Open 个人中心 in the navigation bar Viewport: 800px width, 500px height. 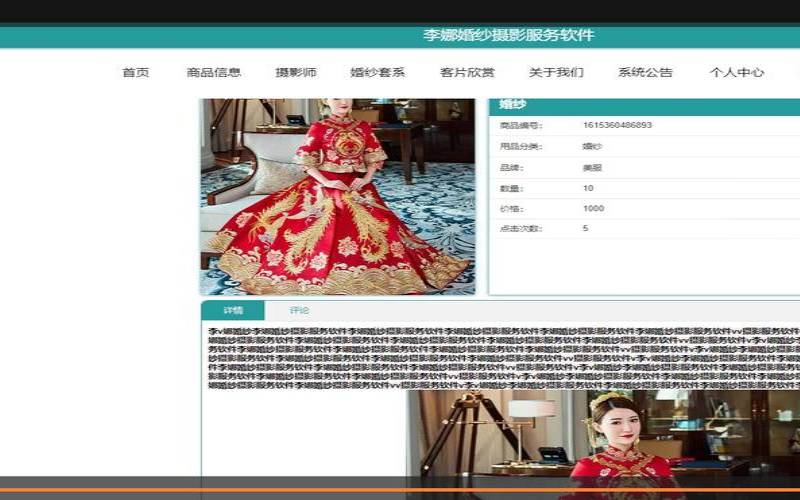(x=737, y=72)
